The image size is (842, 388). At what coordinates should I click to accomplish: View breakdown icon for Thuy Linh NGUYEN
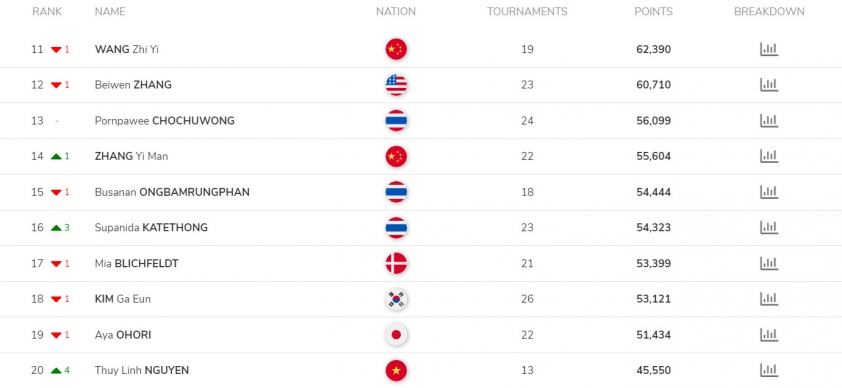click(769, 370)
